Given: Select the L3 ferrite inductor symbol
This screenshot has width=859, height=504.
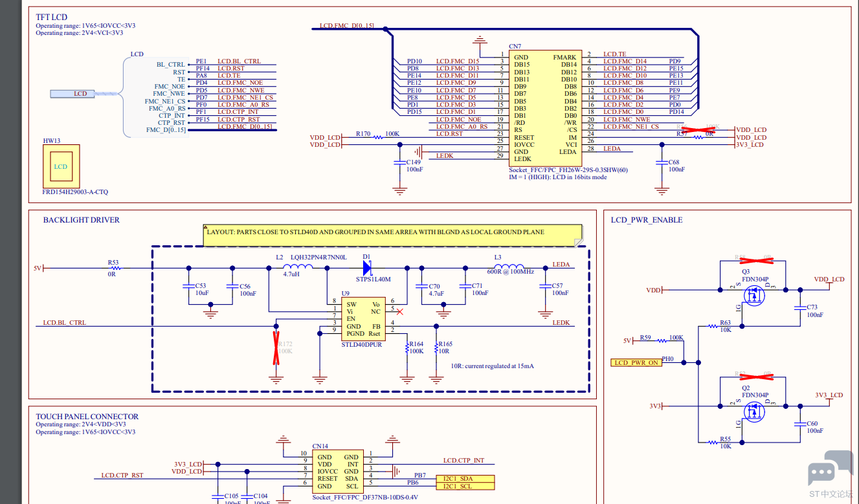Looking at the screenshot, I should point(509,267).
